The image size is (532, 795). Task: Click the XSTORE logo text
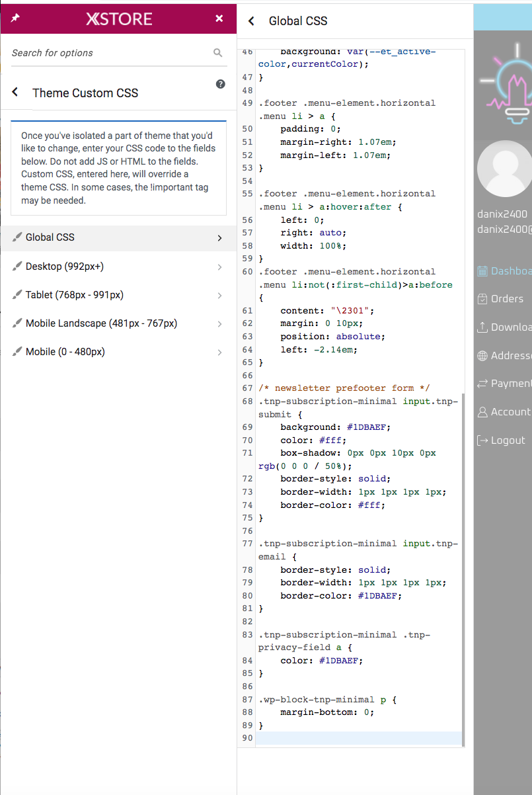pyautogui.click(x=119, y=19)
